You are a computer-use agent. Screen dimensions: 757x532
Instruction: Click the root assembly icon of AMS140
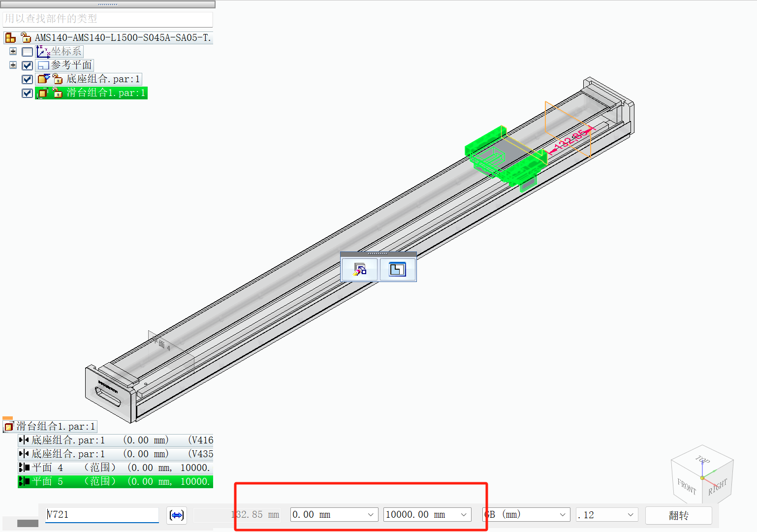click(10, 37)
